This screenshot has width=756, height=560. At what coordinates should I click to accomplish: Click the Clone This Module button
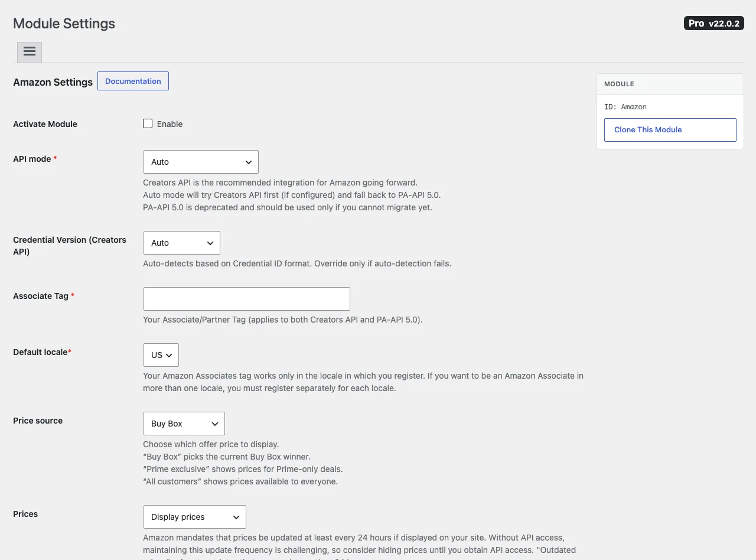pyautogui.click(x=670, y=130)
